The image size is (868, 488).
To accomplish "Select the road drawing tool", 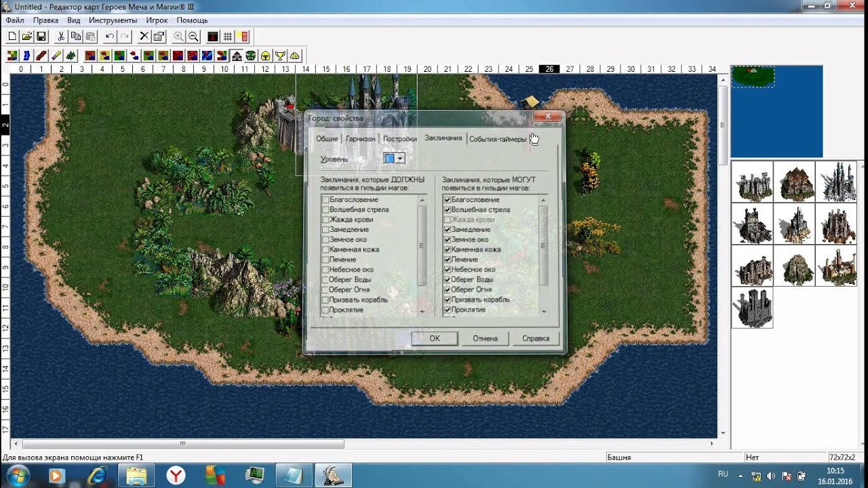I will (42, 56).
